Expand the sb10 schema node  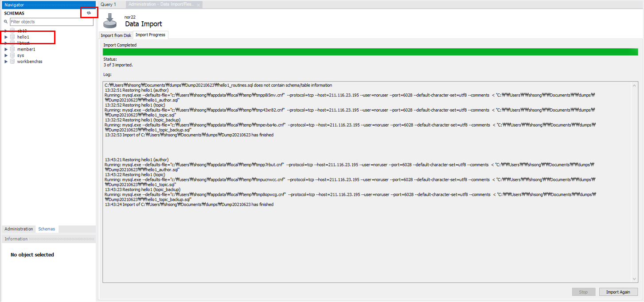coord(6,31)
